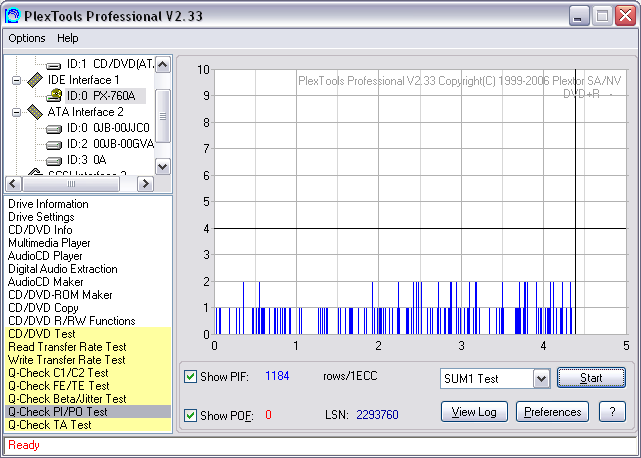Select ID:2 00JB-00GVA drive
641x458 pixels.
pos(110,144)
